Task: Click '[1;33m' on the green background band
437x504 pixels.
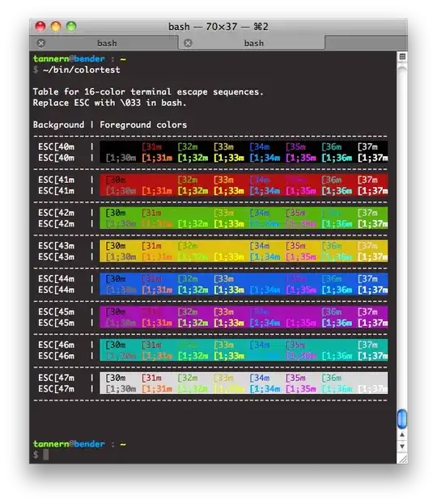Action: 229,224
